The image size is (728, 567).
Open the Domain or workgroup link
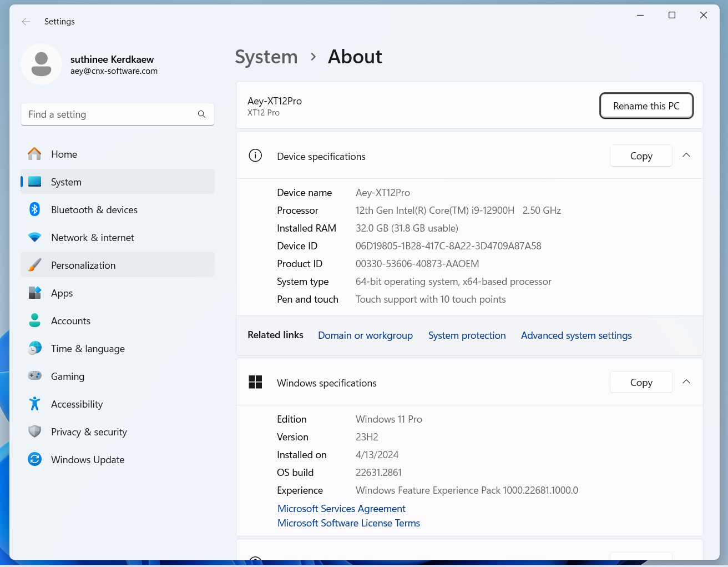(x=365, y=335)
